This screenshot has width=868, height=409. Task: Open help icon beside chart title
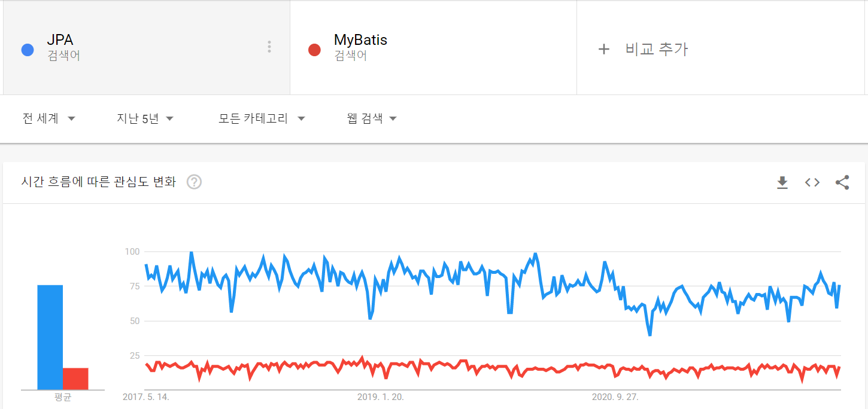(194, 182)
